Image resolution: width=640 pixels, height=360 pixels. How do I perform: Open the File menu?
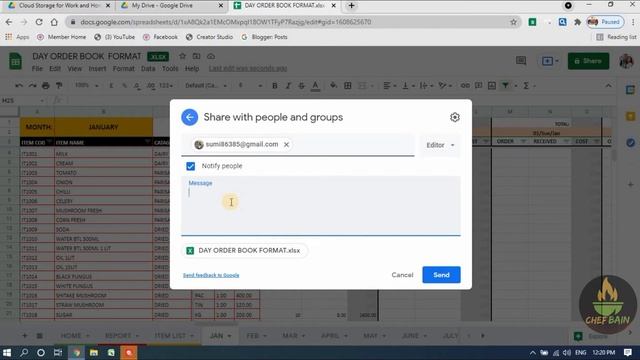[37, 69]
